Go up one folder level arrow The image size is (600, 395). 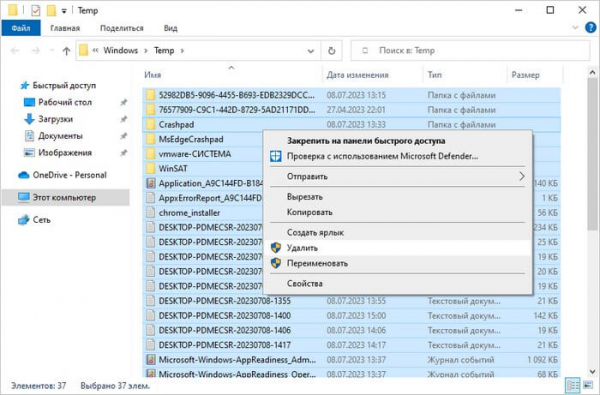point(67,51)
